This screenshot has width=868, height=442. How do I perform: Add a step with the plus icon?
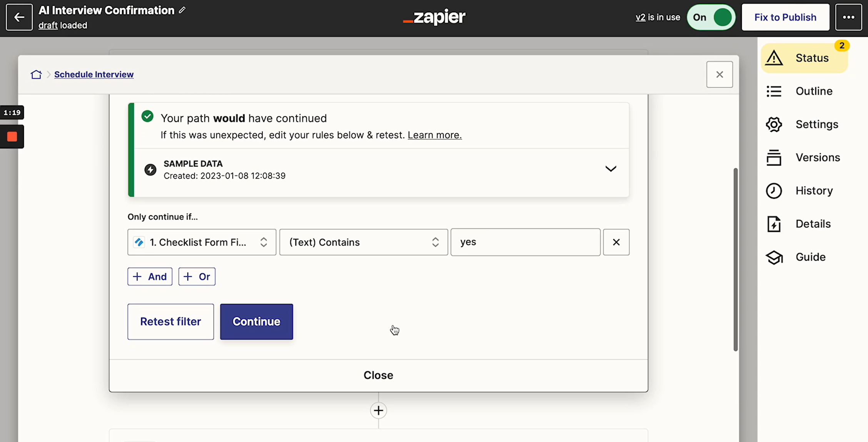point(379,410)
